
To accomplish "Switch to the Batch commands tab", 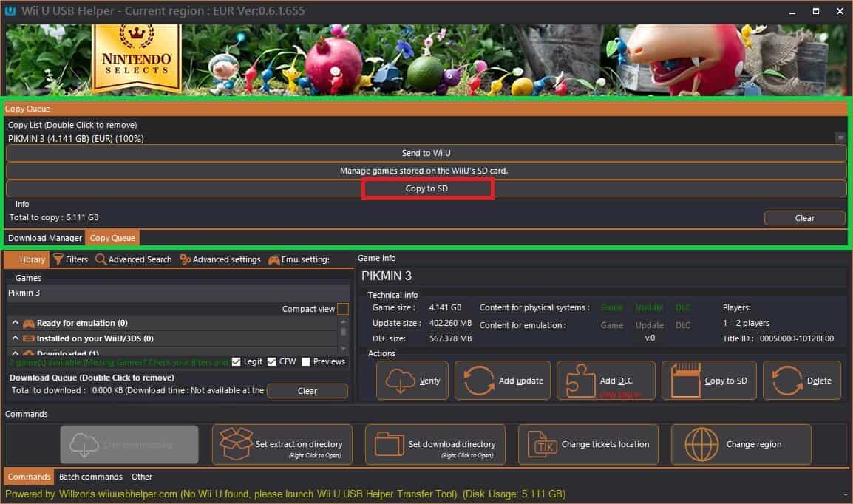I will click(x=91, y=476).
